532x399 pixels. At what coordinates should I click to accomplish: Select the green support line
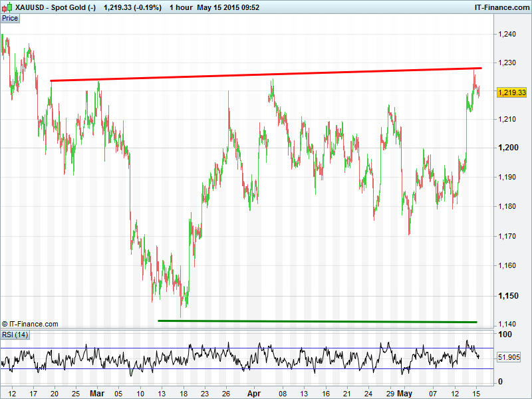tap(317, 321)
